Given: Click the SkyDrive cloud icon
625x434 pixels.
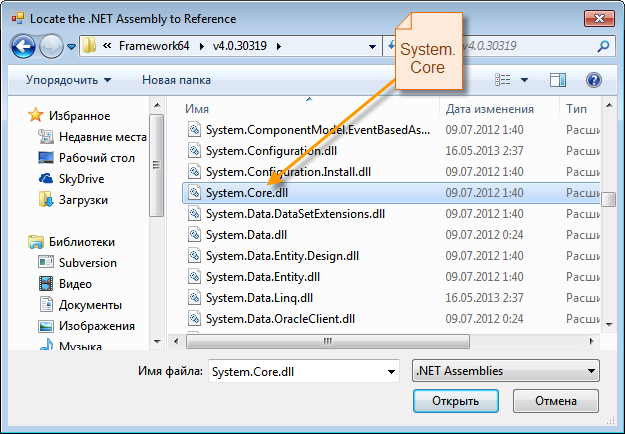Looking at the screenshot, I should (45, 178).
